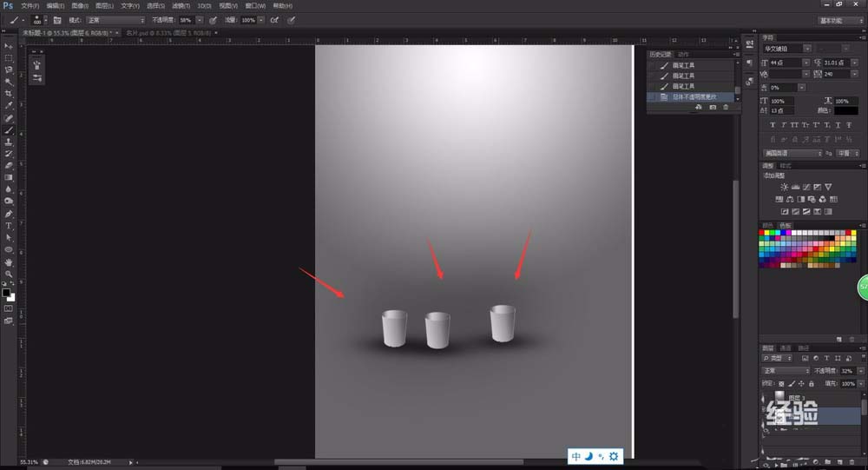Image resolution: width=868 pixels, height=470 pixels.
Task: Toggle the lock-all padlock in Layers panel
Action: point(812,383)
